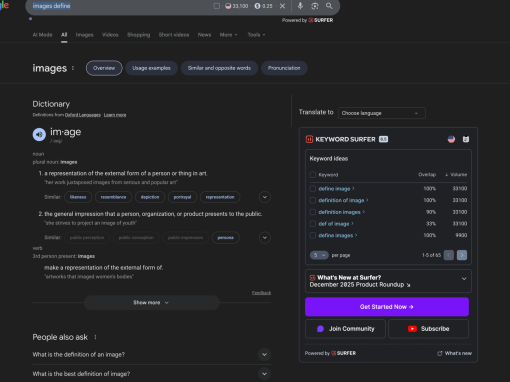Go to next keyword ideas page
Screen dimensions: 510x382
point(462,255)
